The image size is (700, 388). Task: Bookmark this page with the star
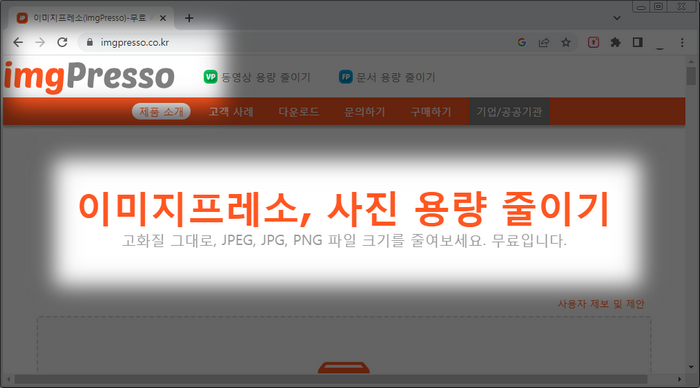(566, 42)
